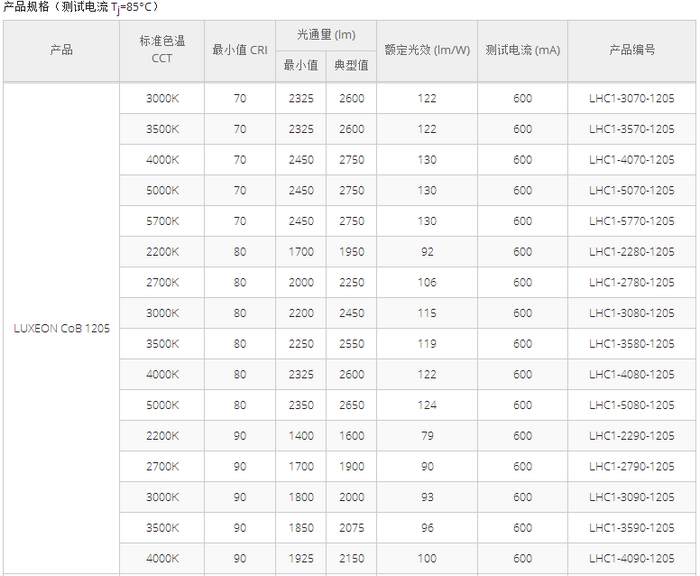700x576 pixels.
Task: Click the LUXEON CoB 1205 cell
Action: tap(62, 328)
